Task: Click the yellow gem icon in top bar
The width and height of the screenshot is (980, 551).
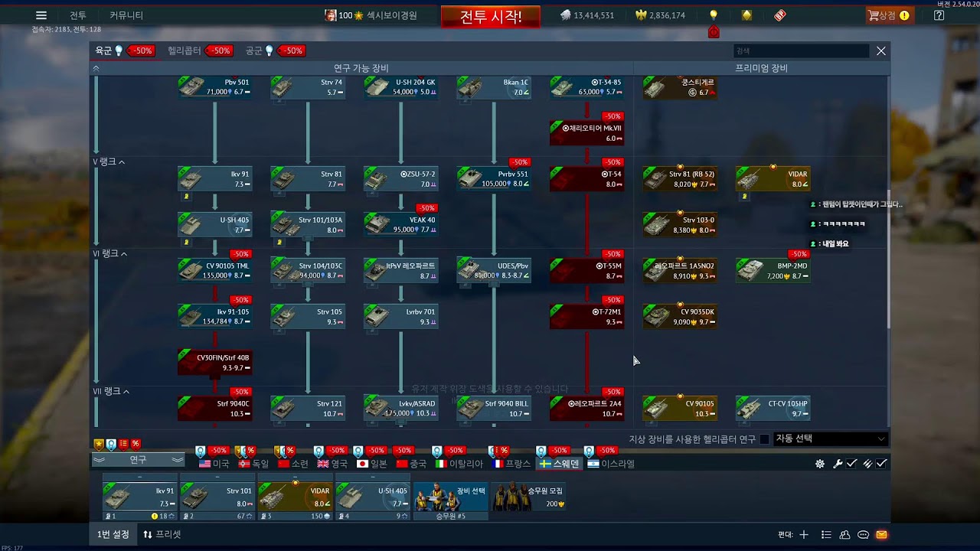Action: point(746,15)
